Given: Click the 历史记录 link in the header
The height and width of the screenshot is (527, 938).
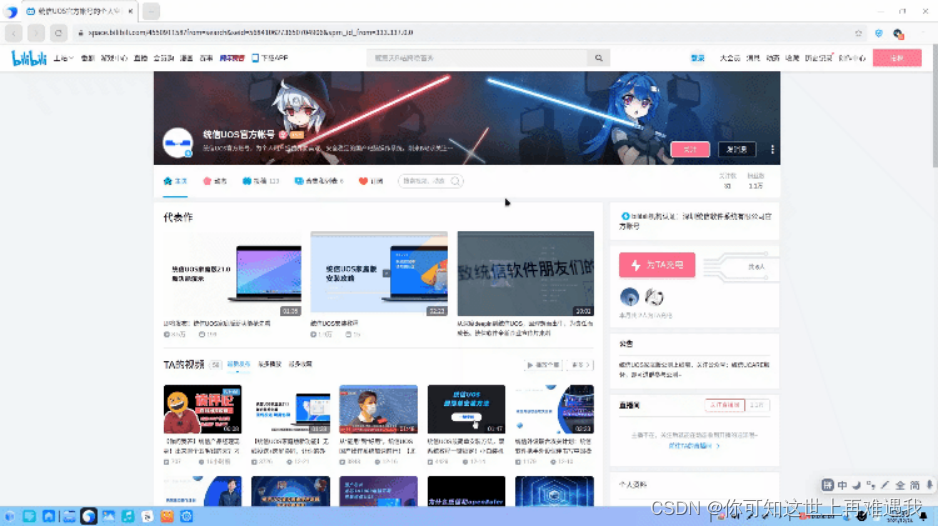Looking at the screenshot, I should [818, 58].
